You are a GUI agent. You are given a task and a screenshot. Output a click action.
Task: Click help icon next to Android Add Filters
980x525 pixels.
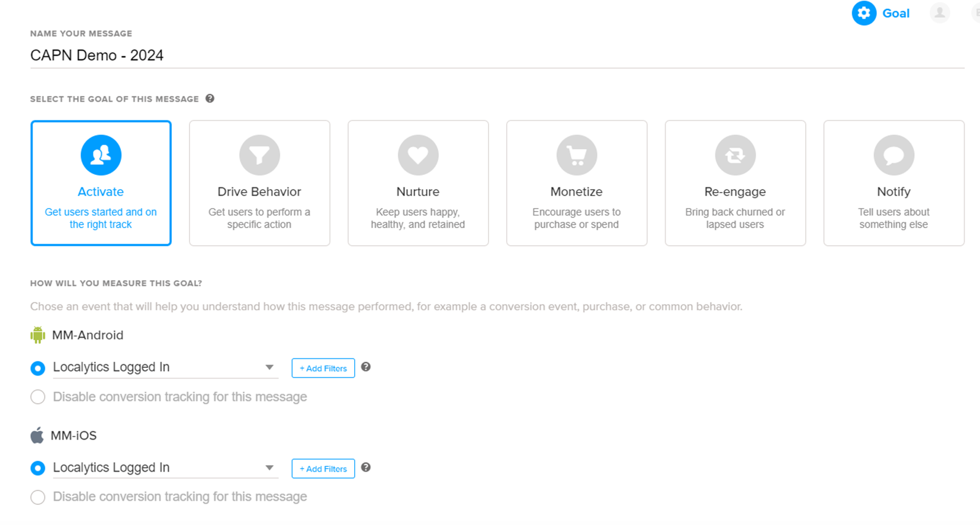pos(366,367)
